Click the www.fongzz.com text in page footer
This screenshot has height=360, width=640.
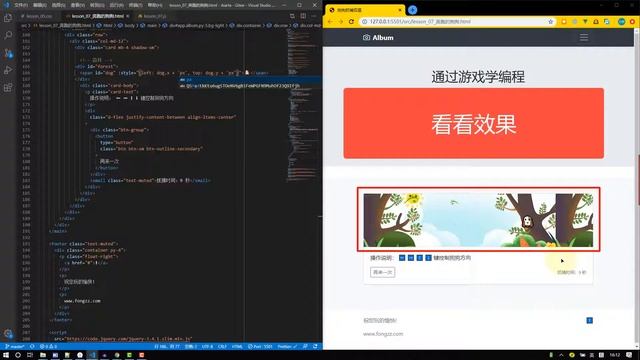(383, 334)
